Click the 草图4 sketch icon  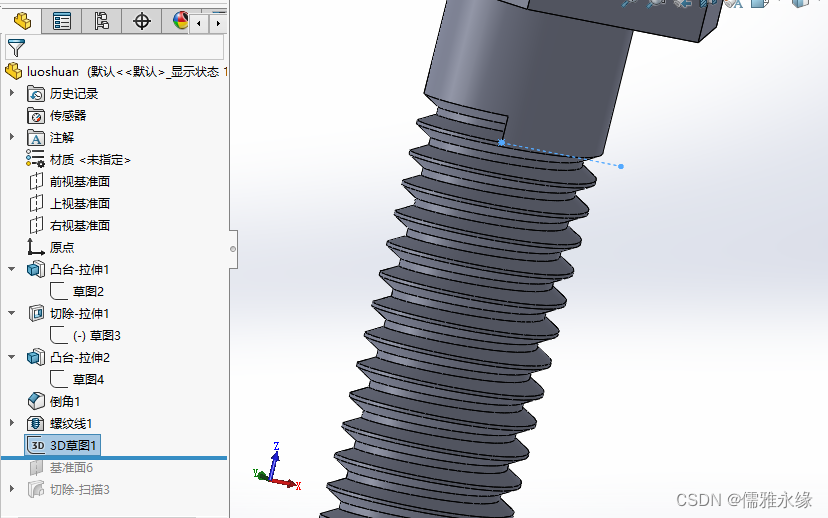[59, 379]
